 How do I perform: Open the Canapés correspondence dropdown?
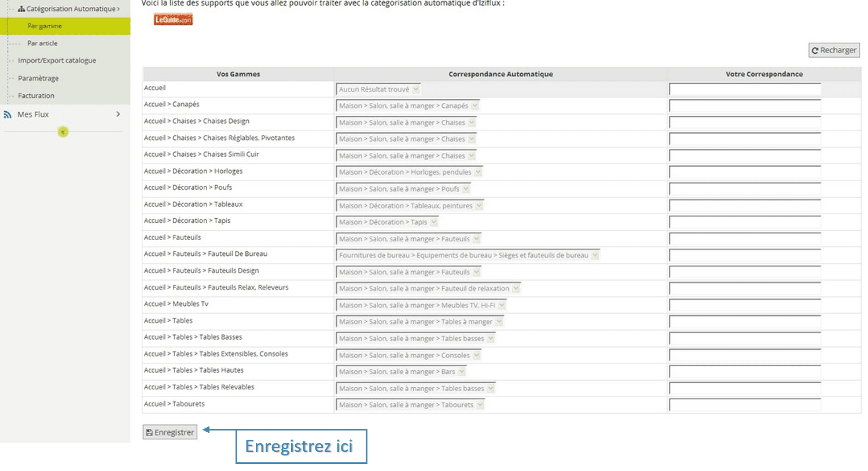click(407, 106)
